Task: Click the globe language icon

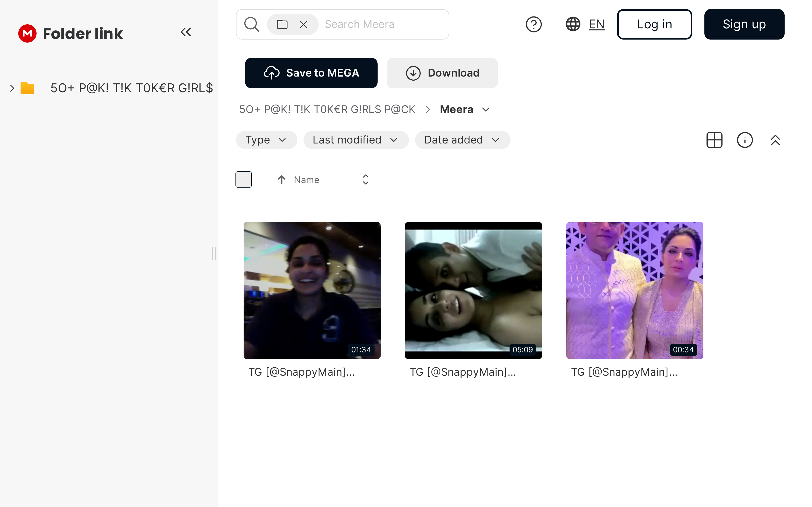Action: coord(573,24)
